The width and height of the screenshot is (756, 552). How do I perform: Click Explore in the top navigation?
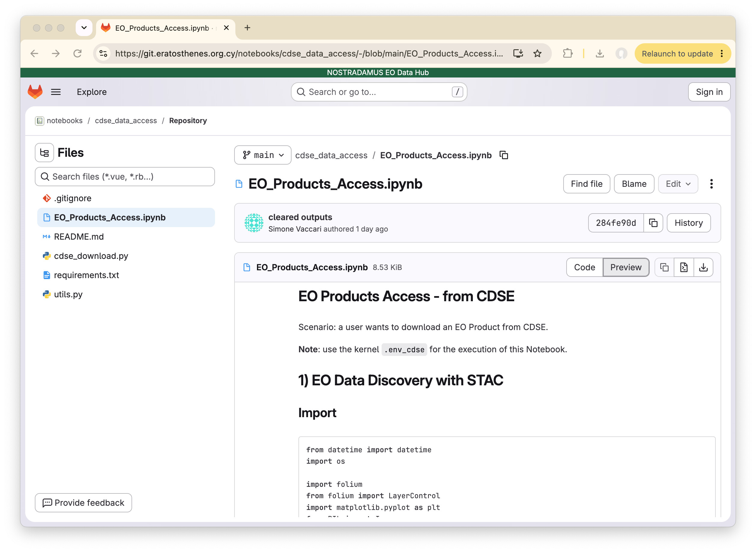point(92,92)
